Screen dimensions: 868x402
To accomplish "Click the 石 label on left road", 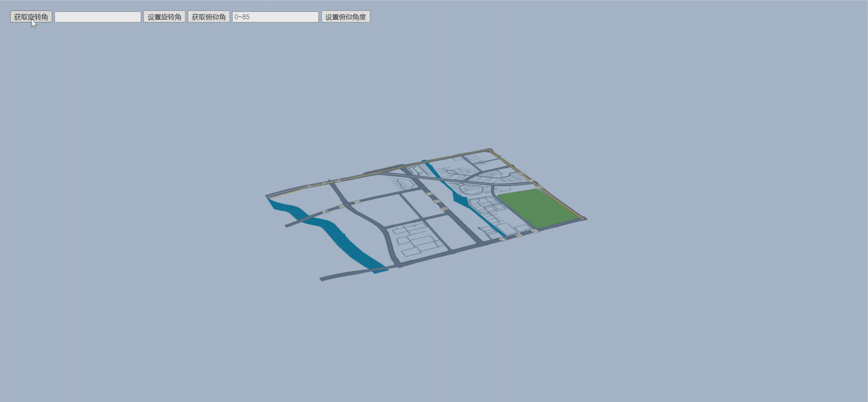I will coord(326,212).
